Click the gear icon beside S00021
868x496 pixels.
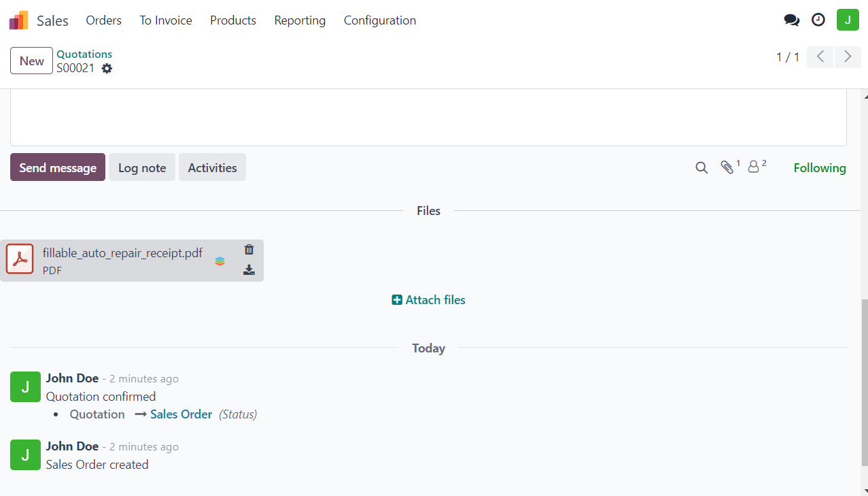(107, 68)
